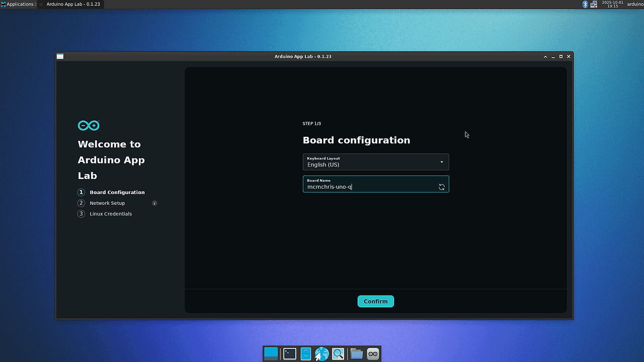Click the Bluetooth tray icon

[x=585, y=4]
